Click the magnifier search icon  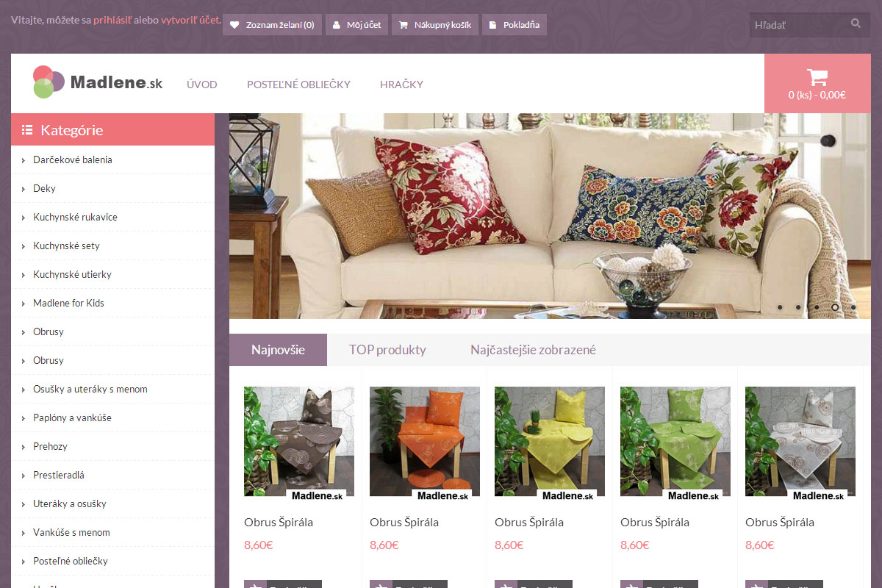point(856,24)
